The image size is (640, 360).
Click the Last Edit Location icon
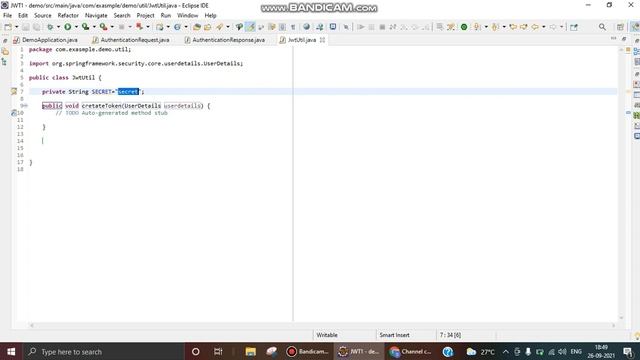pos(513,27)
